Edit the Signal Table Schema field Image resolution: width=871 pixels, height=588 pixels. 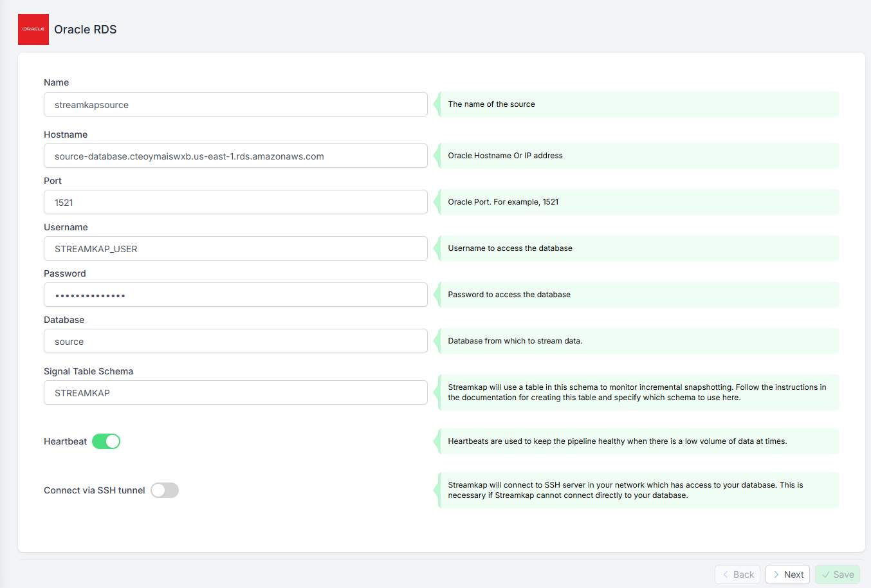235,392
